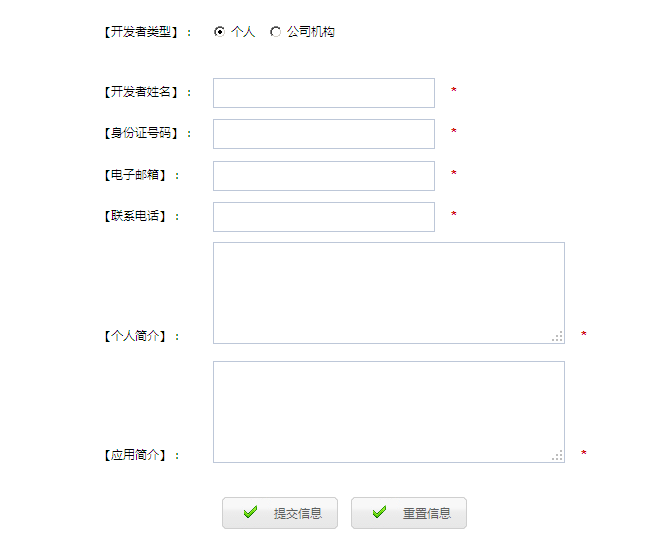The width and height of the screenshot is (650, 552).
Task: Click the 应用简介 textarea resize handle
Action: coord(558,456)
